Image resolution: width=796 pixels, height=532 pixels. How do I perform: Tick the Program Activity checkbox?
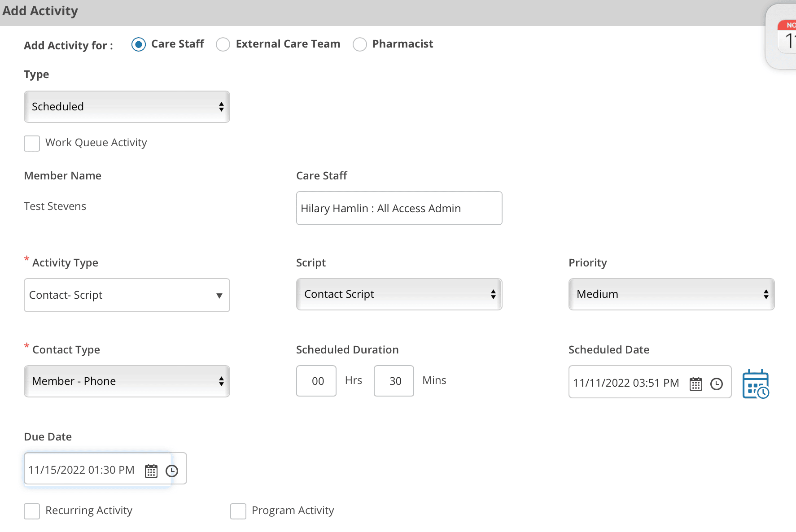point(238,511)
